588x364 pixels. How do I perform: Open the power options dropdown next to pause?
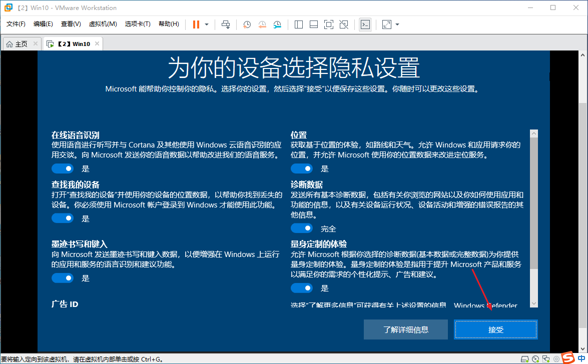click(207, 24)
